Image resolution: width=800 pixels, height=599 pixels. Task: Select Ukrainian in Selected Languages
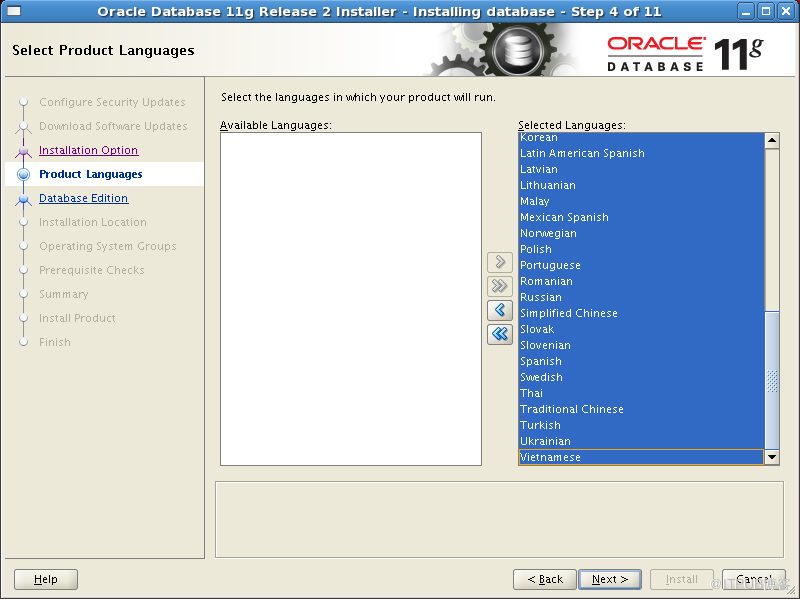point(641,441)
